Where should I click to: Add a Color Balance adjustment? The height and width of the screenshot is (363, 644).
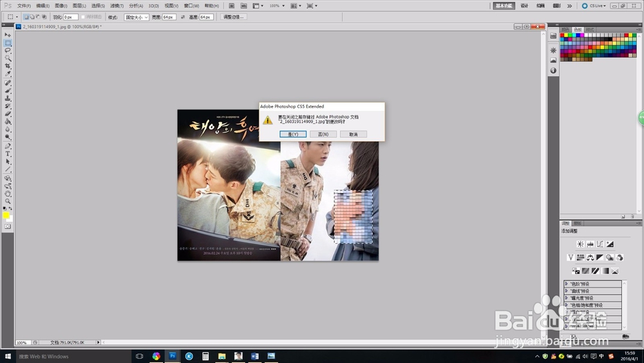590,257
